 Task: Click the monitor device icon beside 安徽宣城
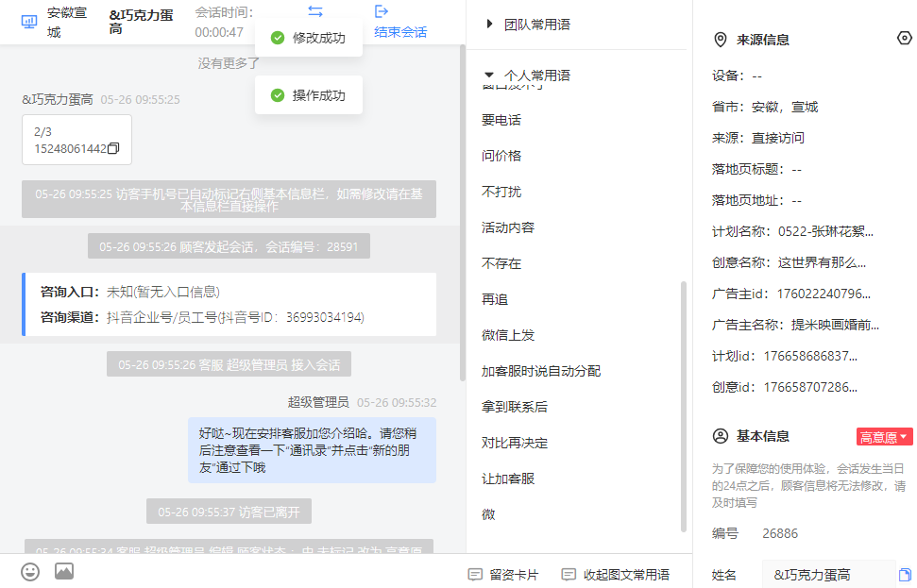tap(29, 23)
